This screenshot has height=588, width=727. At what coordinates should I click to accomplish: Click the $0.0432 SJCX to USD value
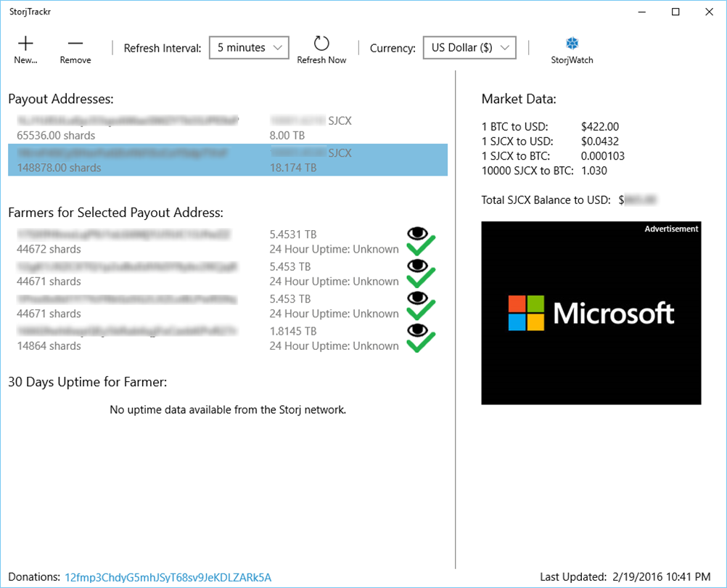(600, 142)
